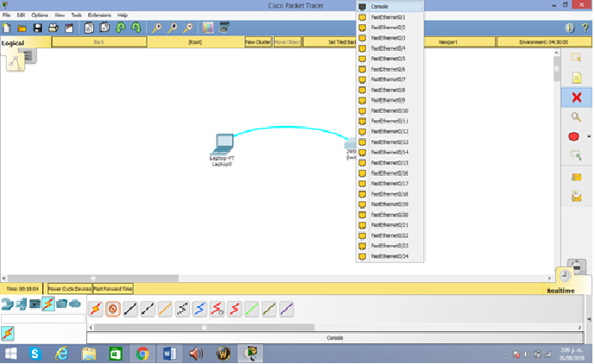Click the Open folder toolbar icon
The width and height of the screenshot is (595, 364).
[23, 28]
